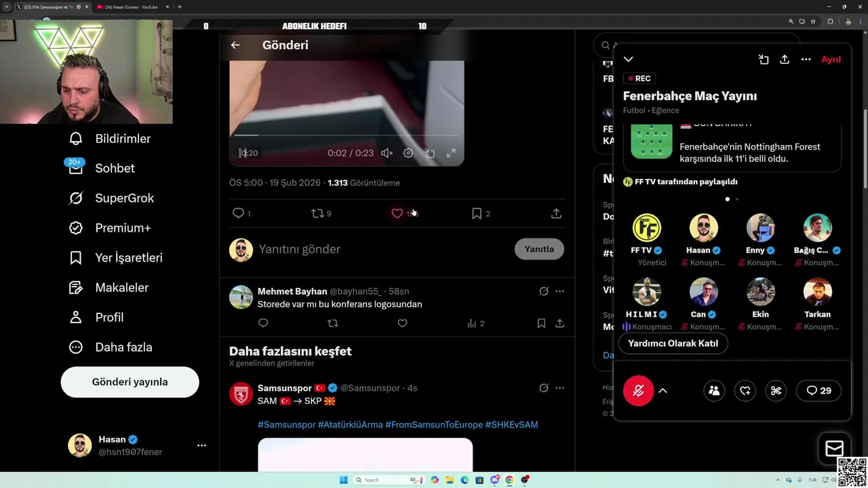The image size is (868, 488).
Task: Like Mehmet Bayhan's comment
Action: (402, 323)
